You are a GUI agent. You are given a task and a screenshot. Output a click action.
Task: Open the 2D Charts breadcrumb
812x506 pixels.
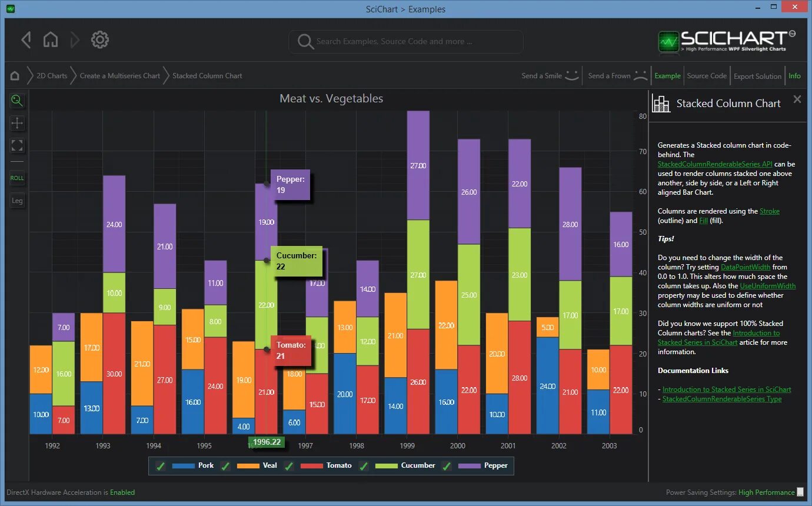(52, 76)
